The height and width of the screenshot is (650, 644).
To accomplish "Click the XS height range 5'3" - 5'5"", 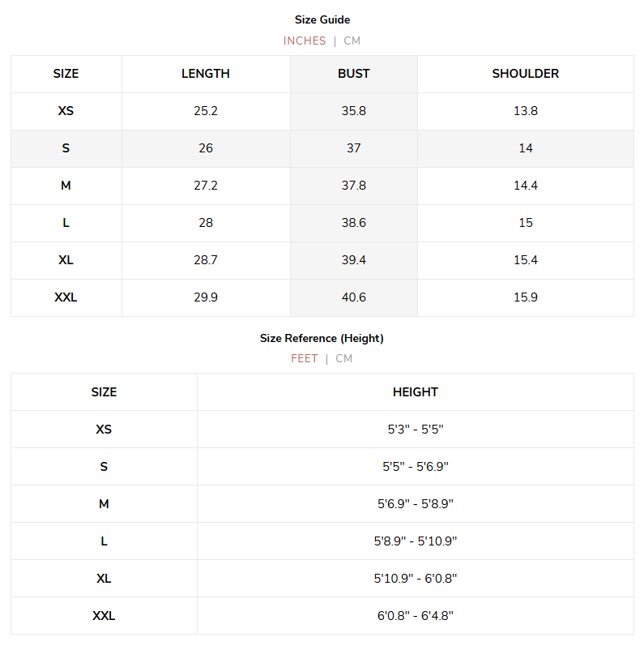I will 416,429.
